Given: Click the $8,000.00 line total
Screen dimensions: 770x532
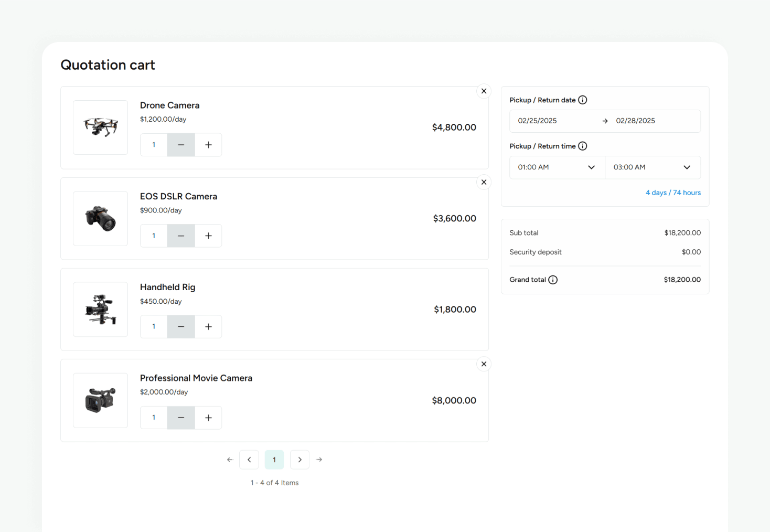Looking at the screenshot, I should (x=454, y=400).
